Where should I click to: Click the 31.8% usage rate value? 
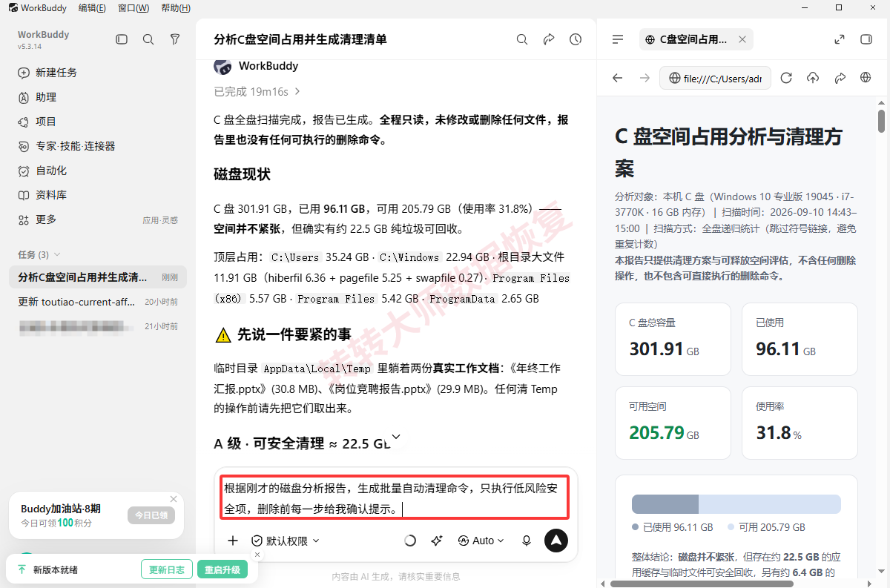pyautogui.click(x=779, y=432)
